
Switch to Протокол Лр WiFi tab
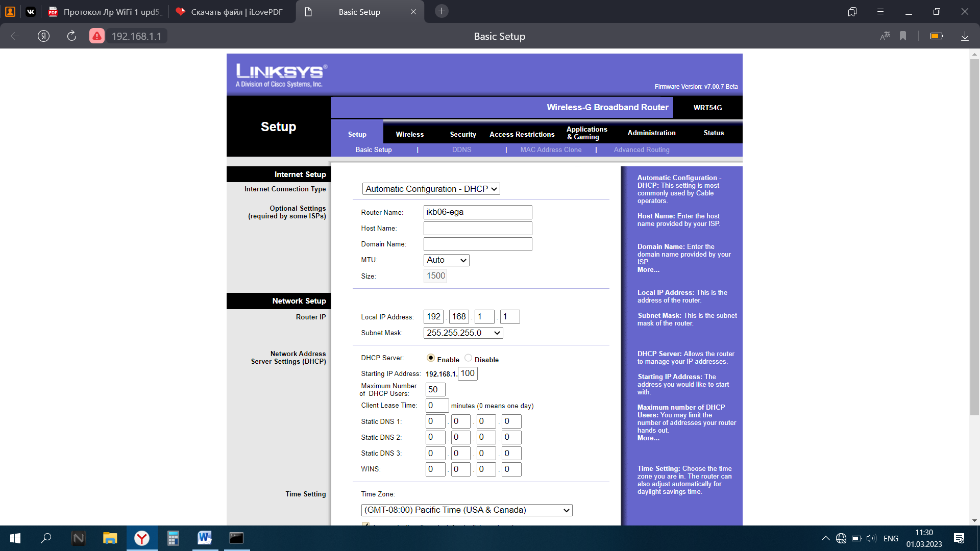click(x=105, y=12)
